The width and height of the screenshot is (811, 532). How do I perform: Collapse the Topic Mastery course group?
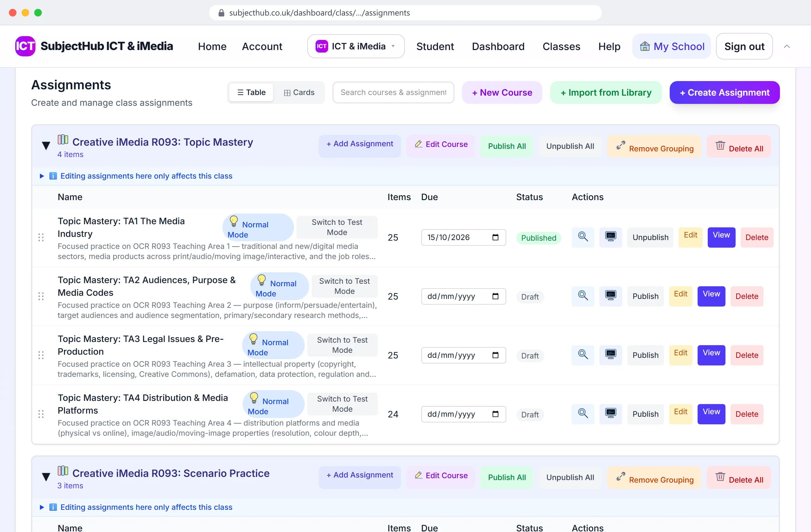[x=46, y=146]
